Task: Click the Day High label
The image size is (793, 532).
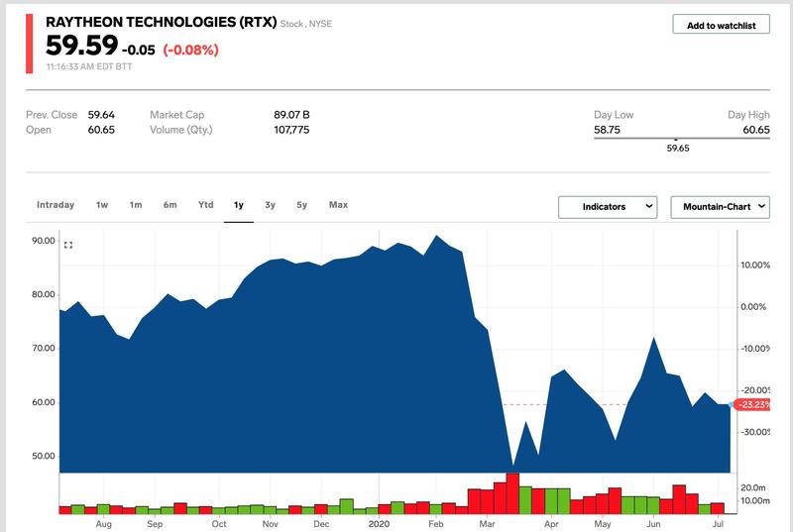Action: click(x=748, y=115)
